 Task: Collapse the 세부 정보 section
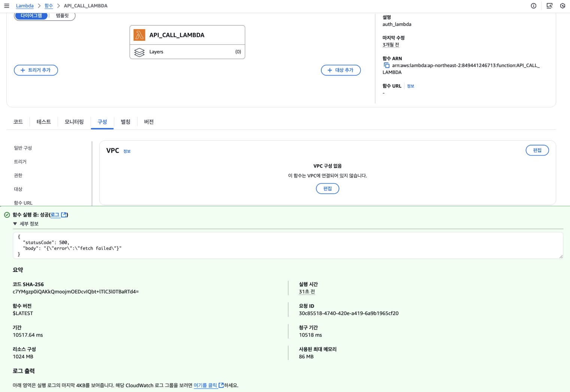[26, 224]
